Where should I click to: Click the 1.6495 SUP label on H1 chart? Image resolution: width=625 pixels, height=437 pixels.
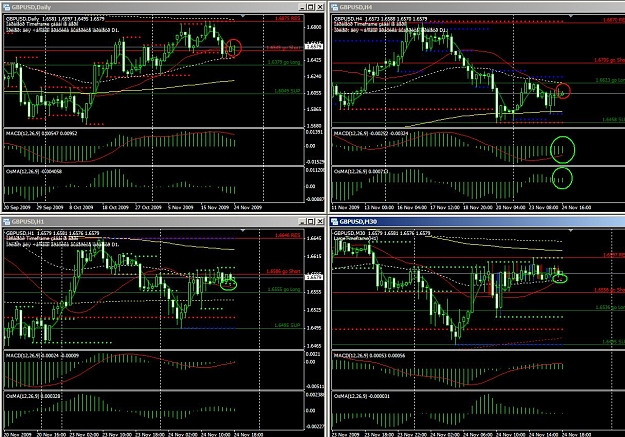(287, 325)
